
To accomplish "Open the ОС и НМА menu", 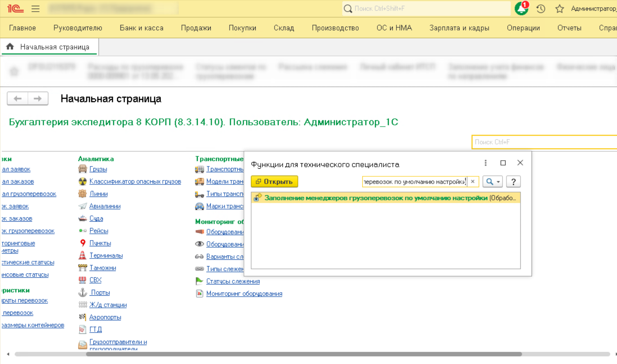I will [394, 28].
